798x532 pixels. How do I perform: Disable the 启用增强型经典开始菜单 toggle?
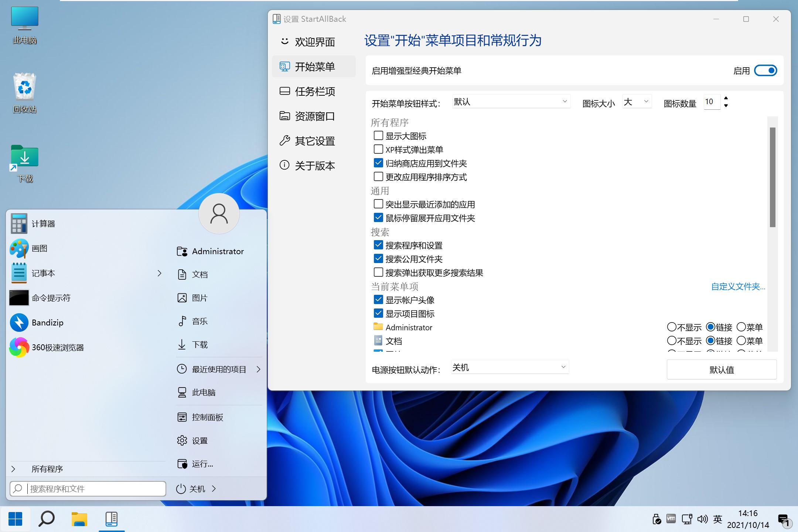(765, 70)
